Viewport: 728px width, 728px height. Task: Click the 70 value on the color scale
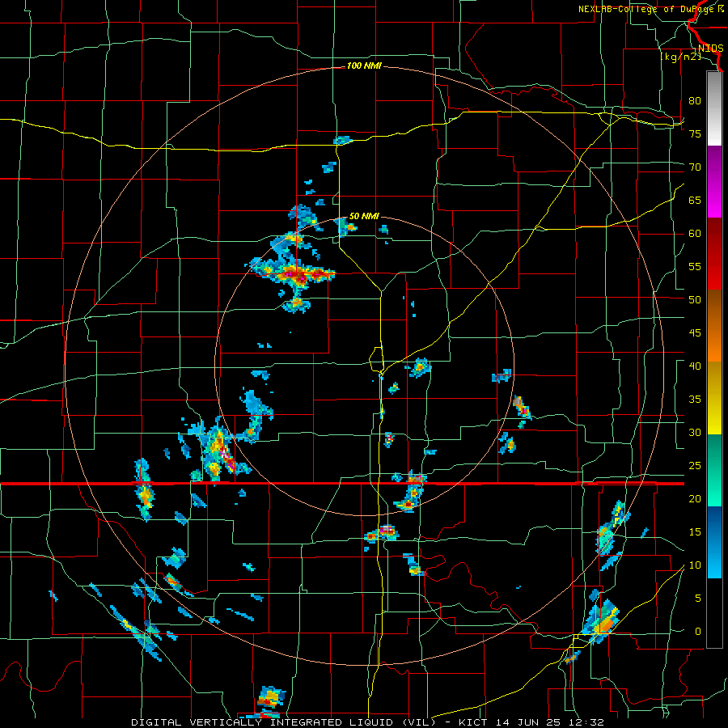695,167
